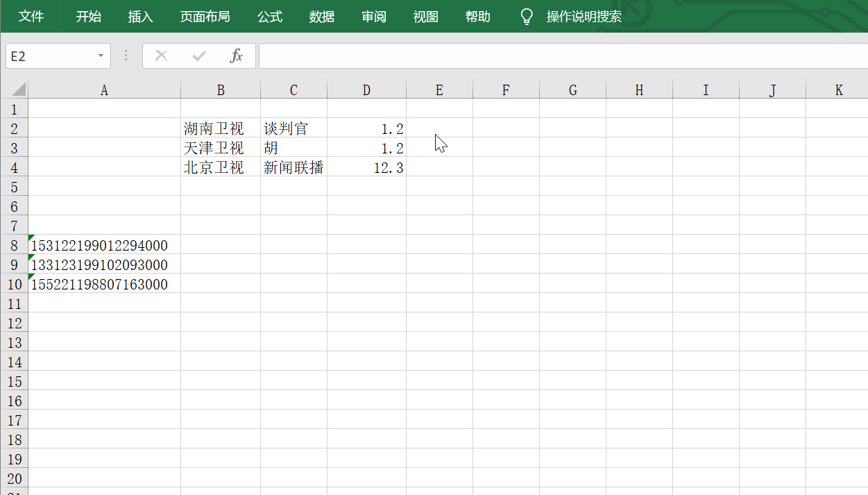This screenshot has width=868, height=495.
Task: Open the 公式 ribbon tab
Action: [x=270, y=17]
